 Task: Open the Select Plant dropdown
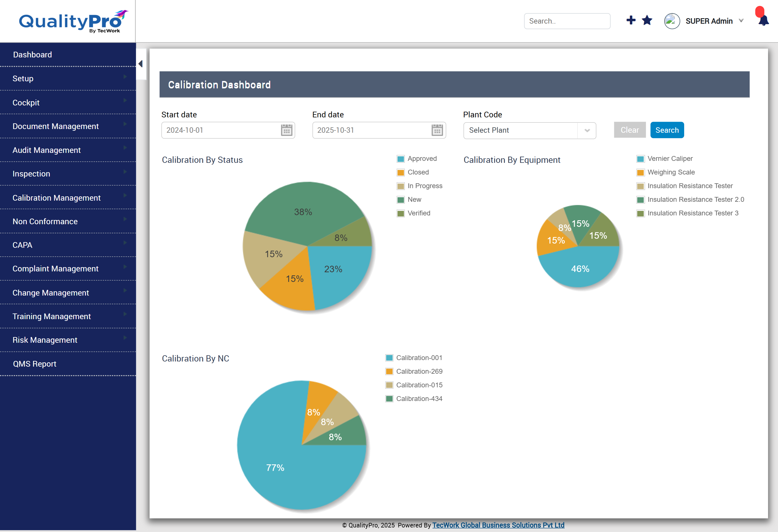(529, 130)
